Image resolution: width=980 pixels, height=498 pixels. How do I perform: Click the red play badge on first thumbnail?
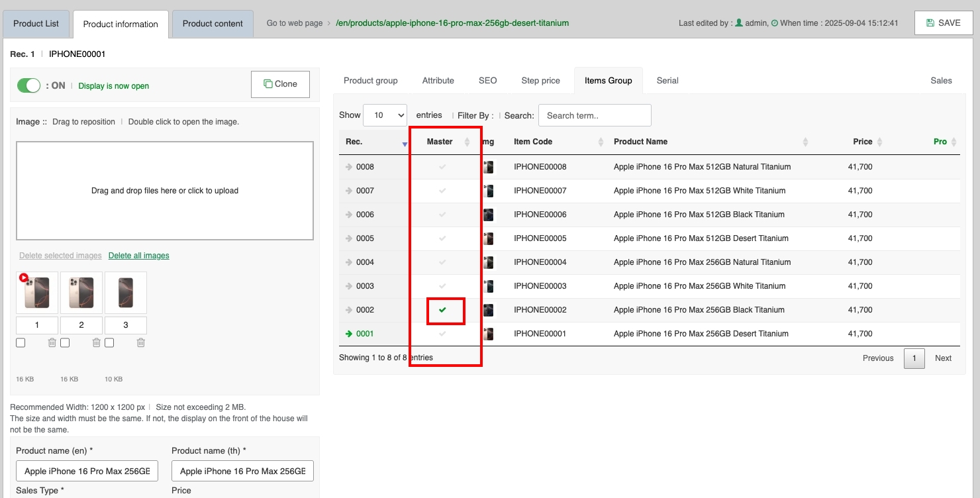[24, 279]
